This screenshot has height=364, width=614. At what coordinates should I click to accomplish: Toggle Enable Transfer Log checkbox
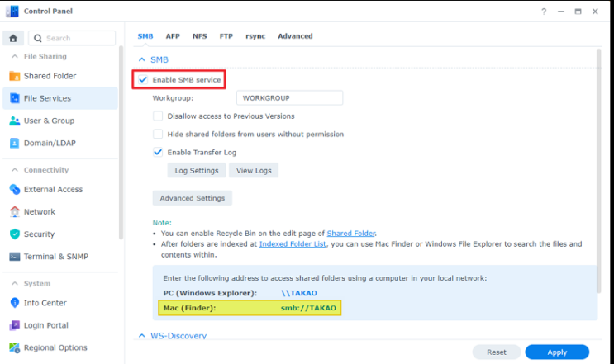tap(158, 152)
